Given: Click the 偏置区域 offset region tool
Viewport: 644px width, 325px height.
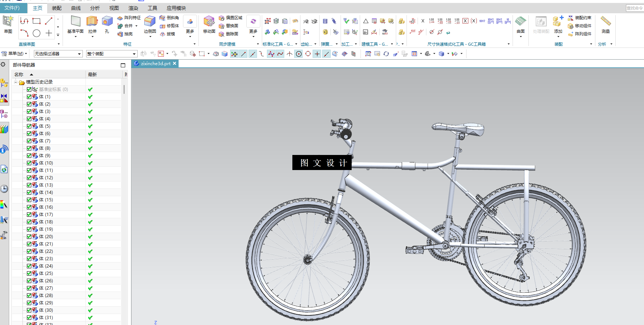Looking at the screenshot, I should point(230,18).
